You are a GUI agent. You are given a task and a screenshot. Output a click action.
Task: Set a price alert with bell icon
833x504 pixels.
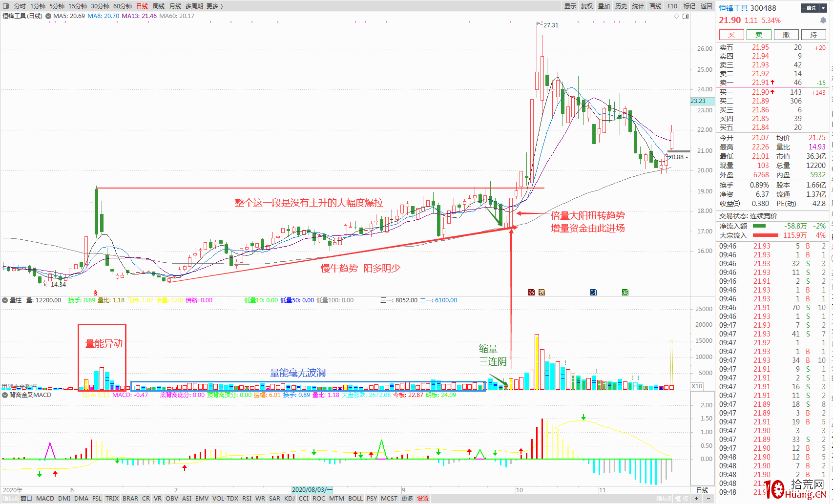pyautogui.click(x=823, y=21)
